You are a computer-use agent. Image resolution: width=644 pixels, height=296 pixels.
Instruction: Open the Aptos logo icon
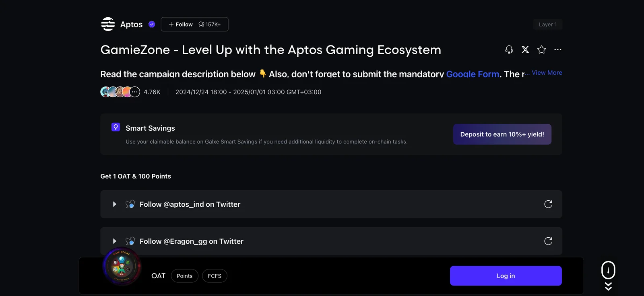coord(108,24)
